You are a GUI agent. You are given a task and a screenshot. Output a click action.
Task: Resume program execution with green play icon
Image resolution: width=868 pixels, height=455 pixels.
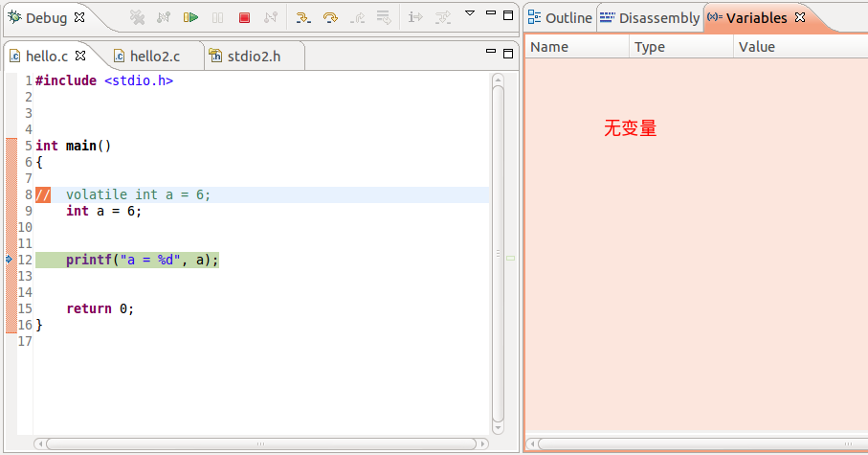191,18
